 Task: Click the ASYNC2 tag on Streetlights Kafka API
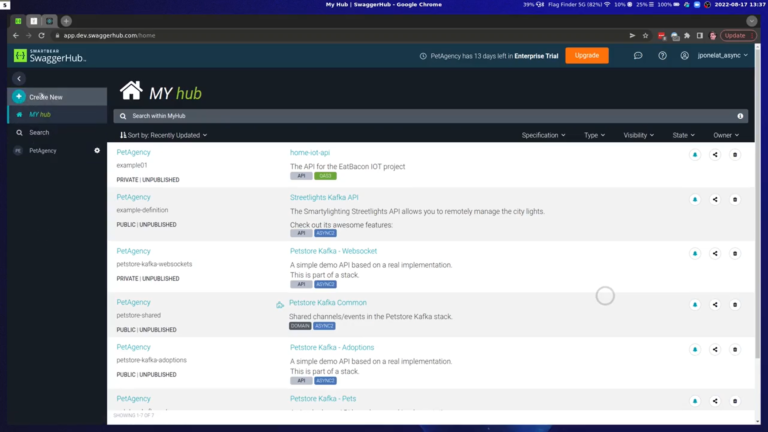click(325, 233)
